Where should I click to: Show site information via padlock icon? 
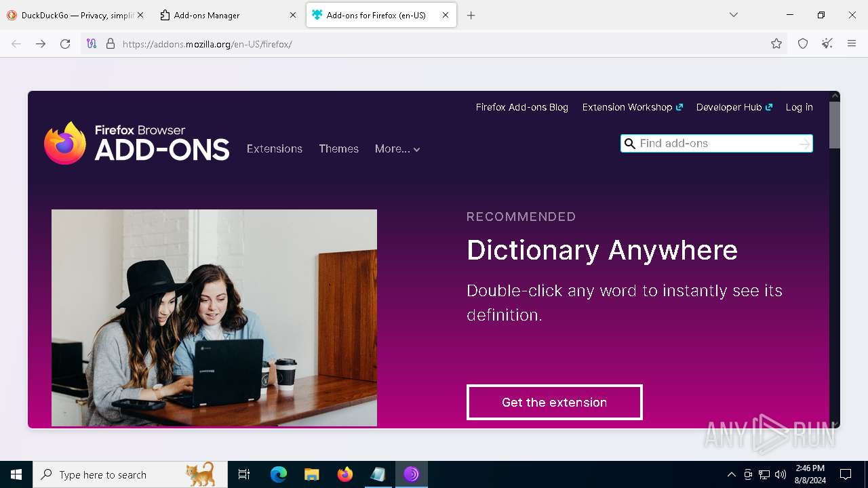tap(111, 44)
